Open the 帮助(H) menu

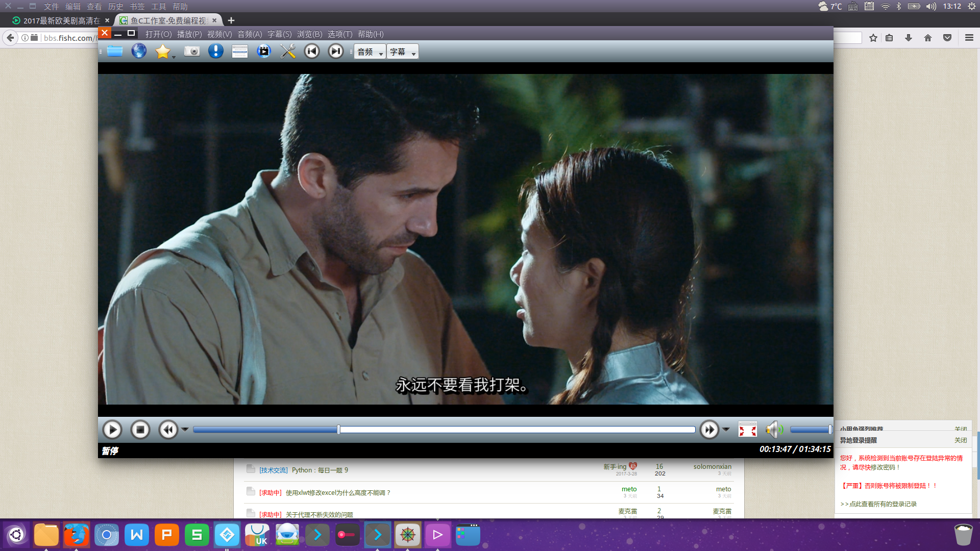pyautogui.click(x=371, y=34)
